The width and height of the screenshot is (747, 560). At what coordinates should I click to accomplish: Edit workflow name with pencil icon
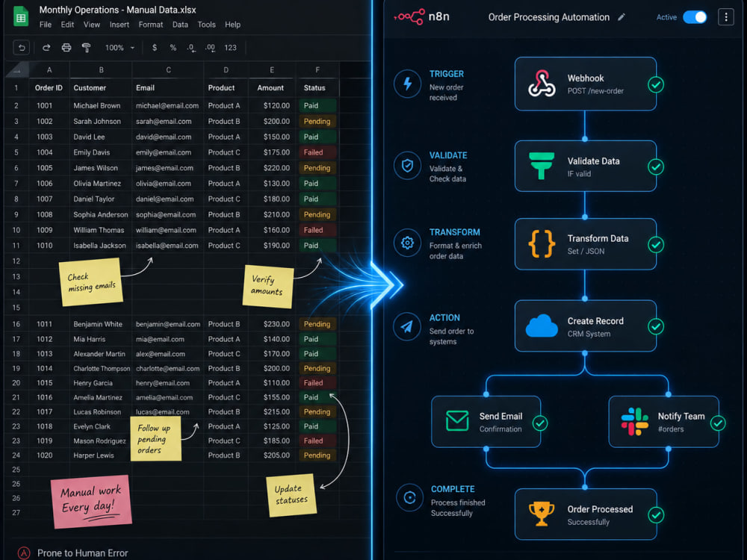[x=622, y=17]
